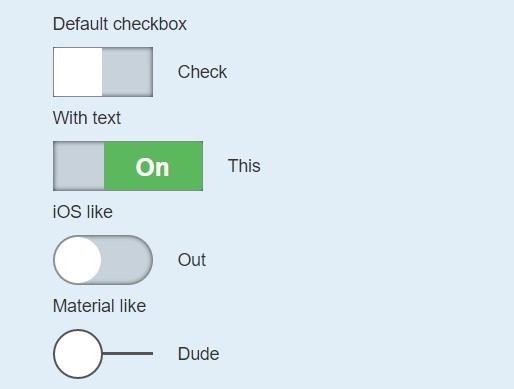Viewport: 514px width, 389px height.
Task: Toggle the Default checkbox switch labeled Check
Action: (103, 72)
